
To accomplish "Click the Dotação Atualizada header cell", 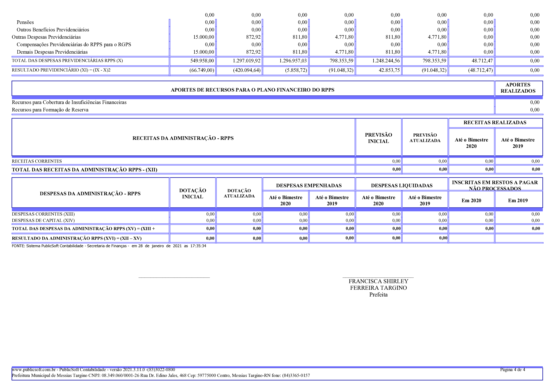I will click(x=239, y=193).
